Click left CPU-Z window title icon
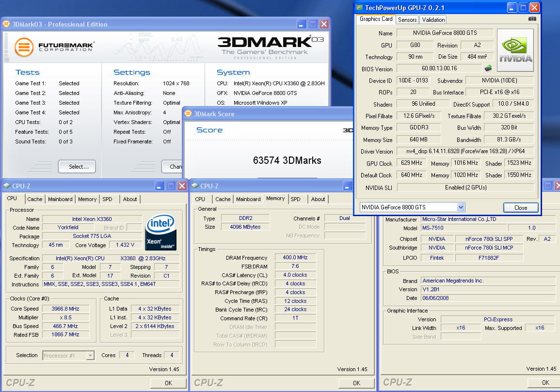 [6, 186]
